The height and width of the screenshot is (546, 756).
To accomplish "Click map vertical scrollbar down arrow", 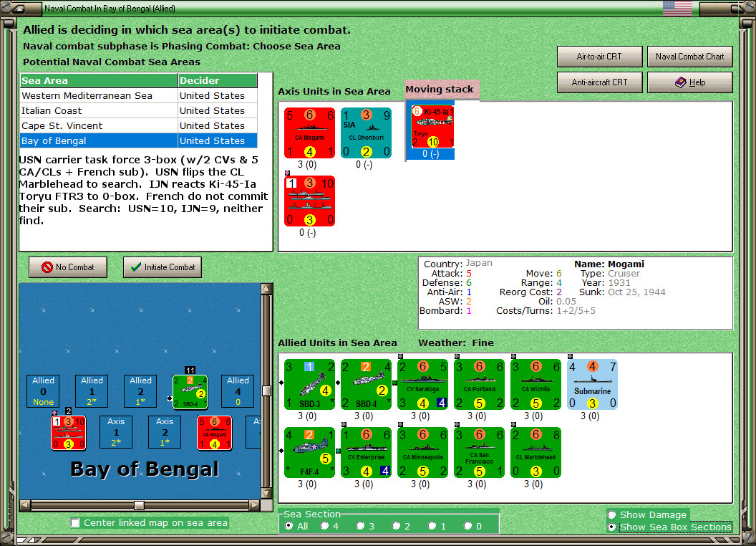I will tap(266, 494).
